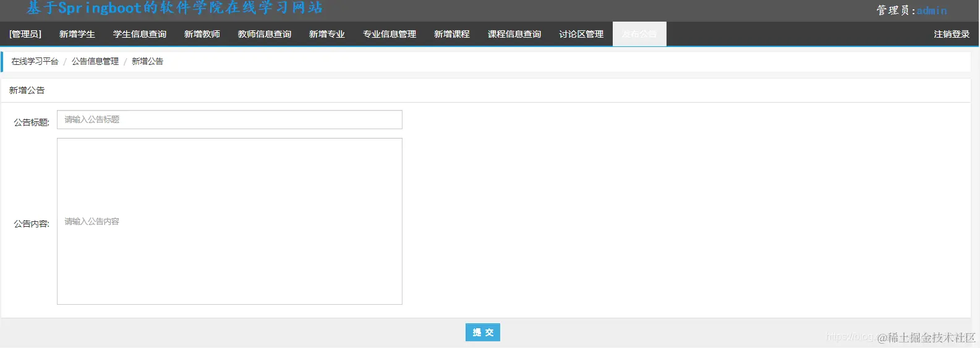The width and height of the screenshot is (980, 348).
Task: Click the 公告信息管理 breadcrumb link
Action: [x=95, y=61]
